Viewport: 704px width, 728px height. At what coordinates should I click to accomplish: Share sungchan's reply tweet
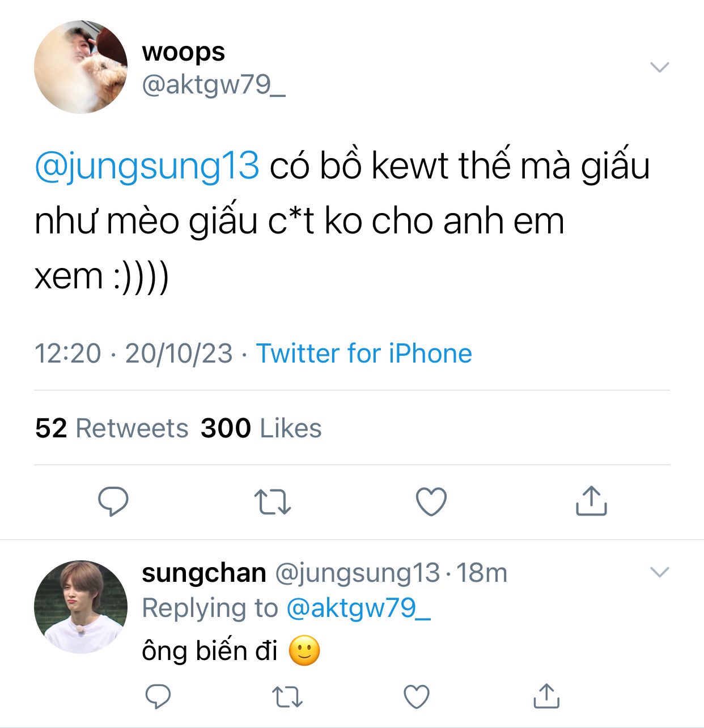tap(546, 696)
